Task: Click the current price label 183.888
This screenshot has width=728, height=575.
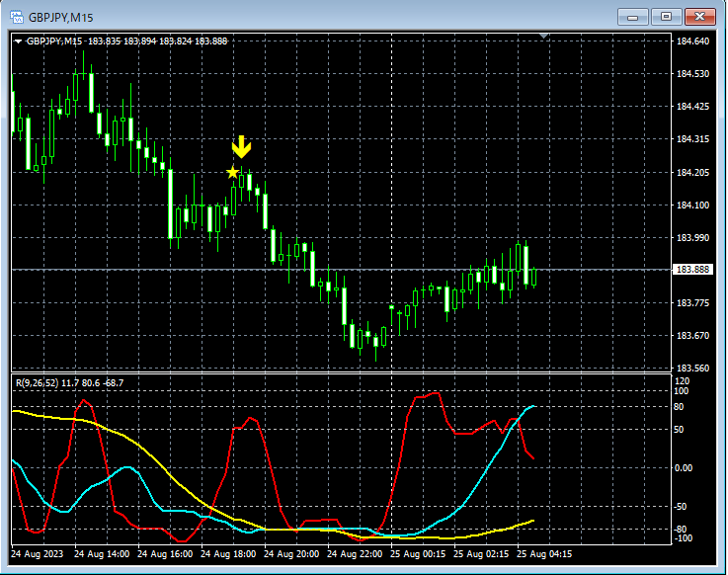Action: coord(692,270)
